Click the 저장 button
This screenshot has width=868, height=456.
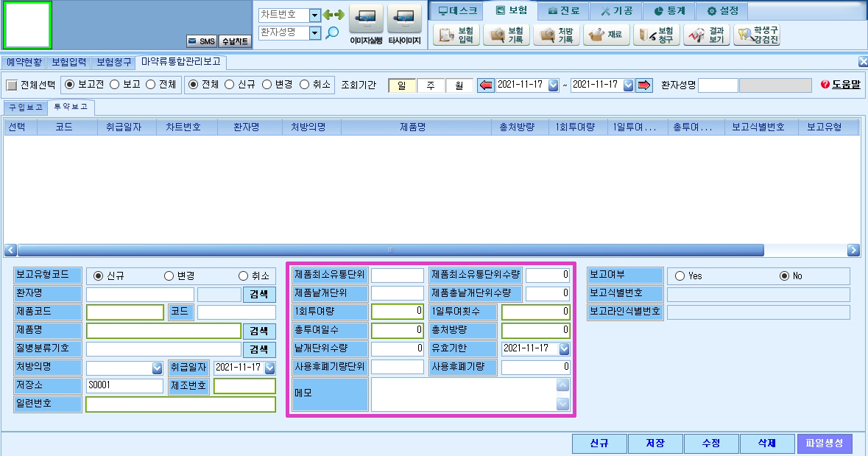click(655, 443)
